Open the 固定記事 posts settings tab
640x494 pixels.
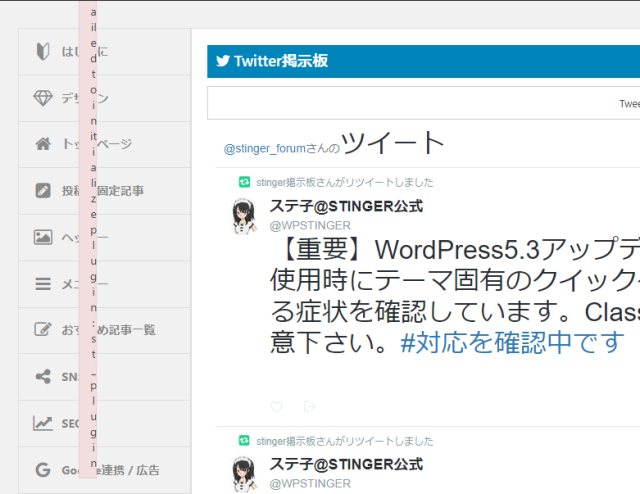[104, 191]
